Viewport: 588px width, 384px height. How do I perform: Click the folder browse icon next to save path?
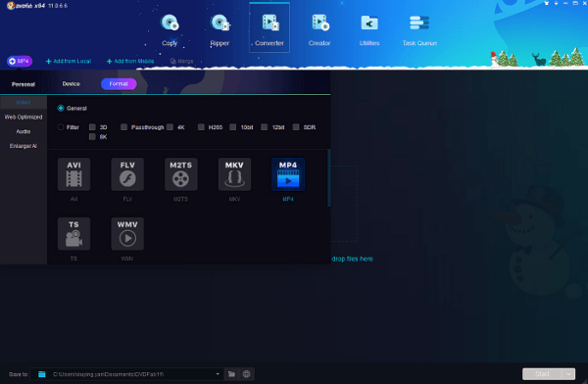click(231, 374)
